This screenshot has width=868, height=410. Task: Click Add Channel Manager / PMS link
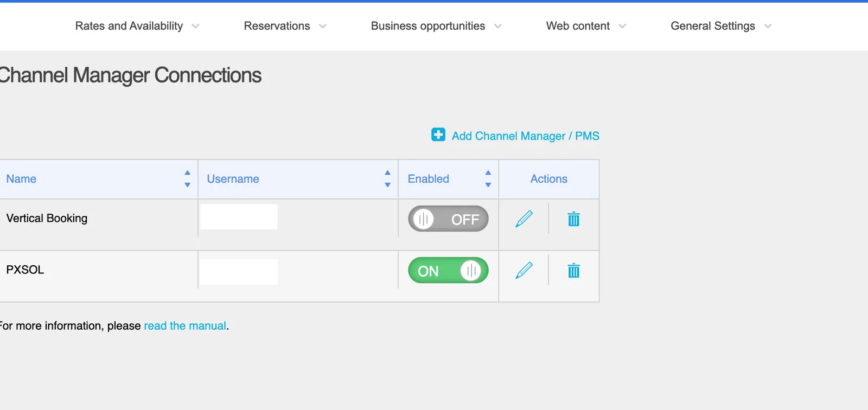click(525, 136)
